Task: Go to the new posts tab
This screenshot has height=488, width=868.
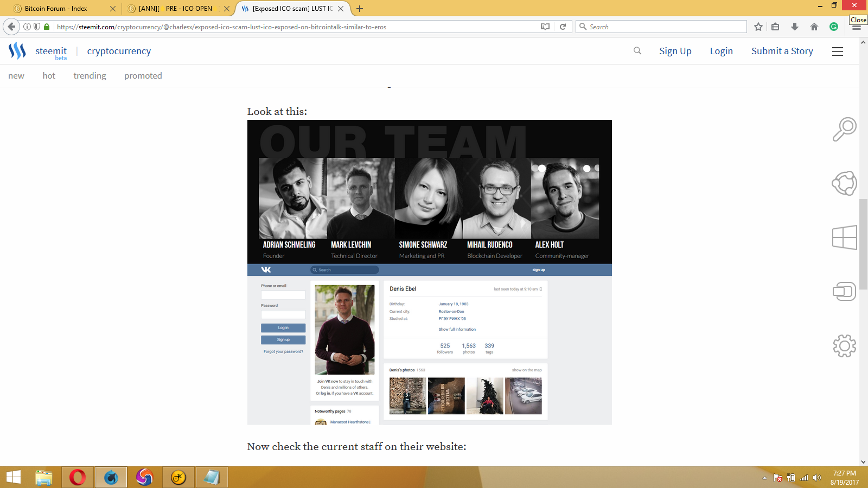Action: 16,76
